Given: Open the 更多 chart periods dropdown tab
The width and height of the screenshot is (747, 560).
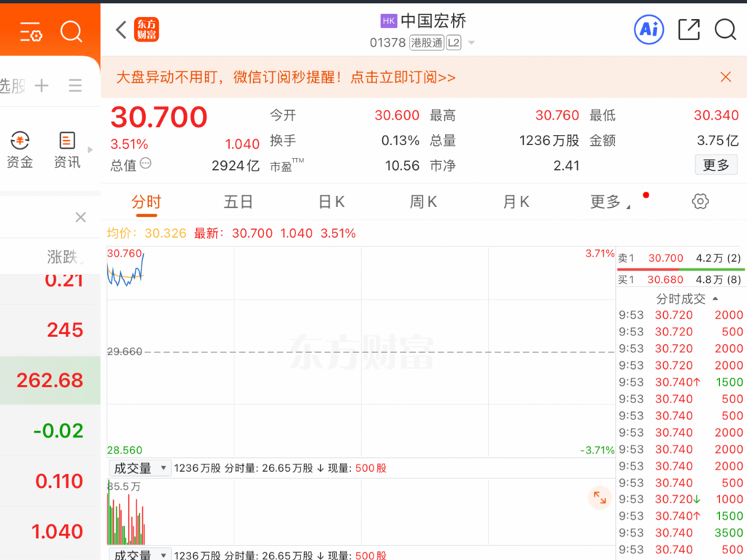Looking at the screenshot, I should [611, 202].
